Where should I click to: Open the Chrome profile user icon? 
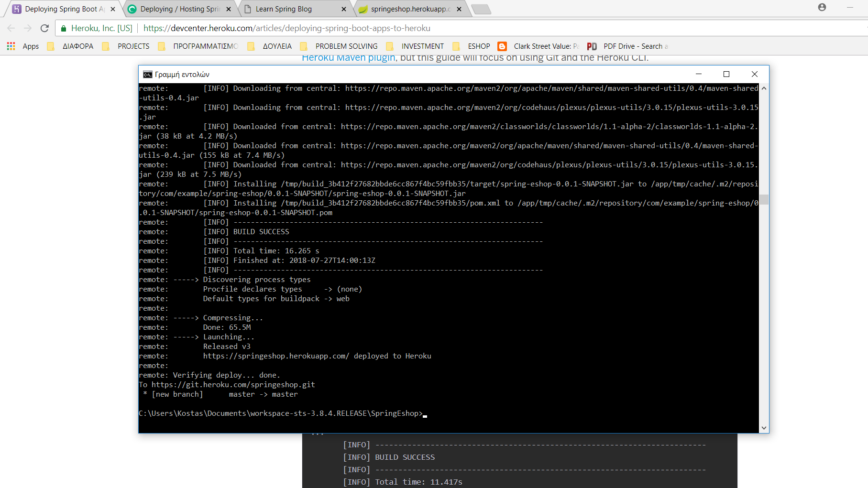(822, 7)
